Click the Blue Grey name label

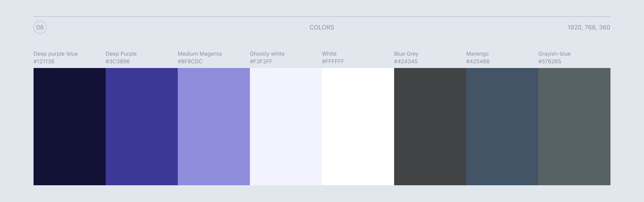coord(406,54)
